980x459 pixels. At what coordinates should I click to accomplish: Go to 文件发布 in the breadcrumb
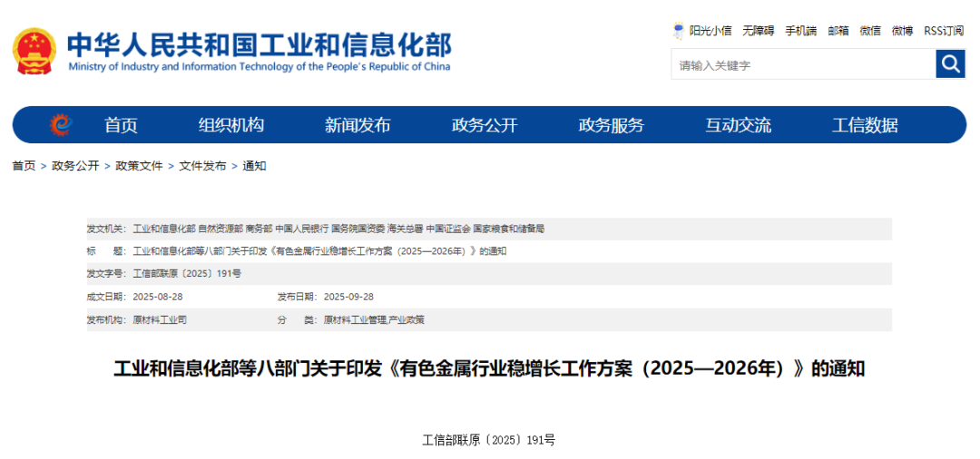point(202,166)
